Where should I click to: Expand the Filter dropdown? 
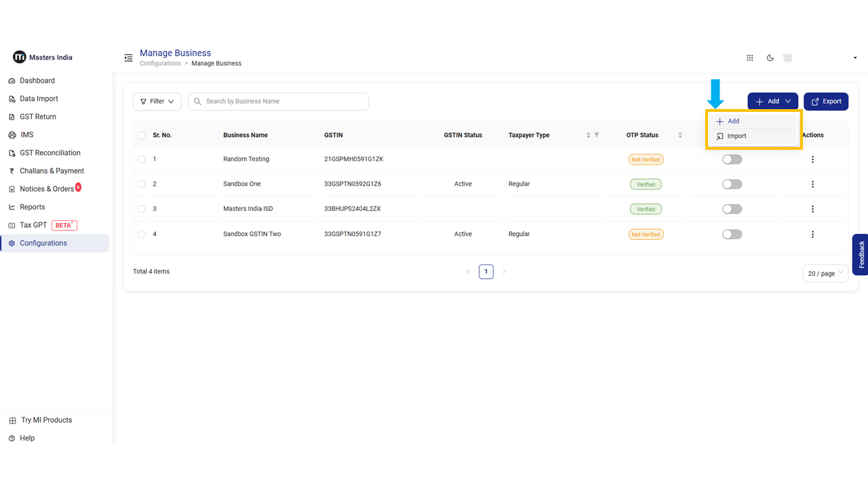coord(157,102)
